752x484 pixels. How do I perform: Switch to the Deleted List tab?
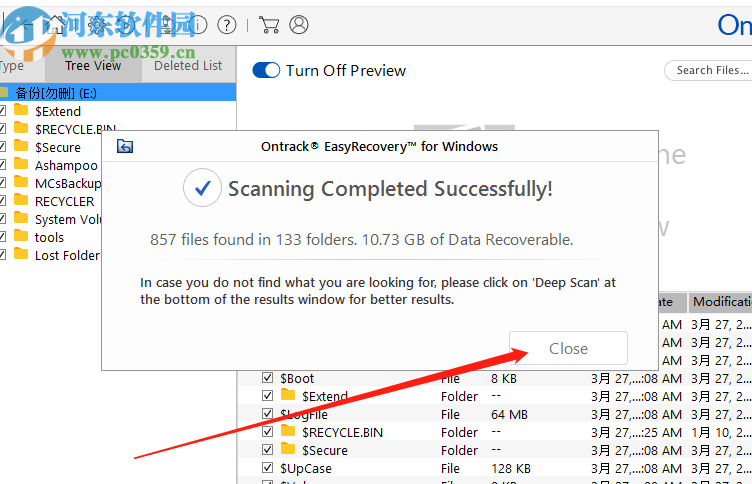tap(188, 66)
